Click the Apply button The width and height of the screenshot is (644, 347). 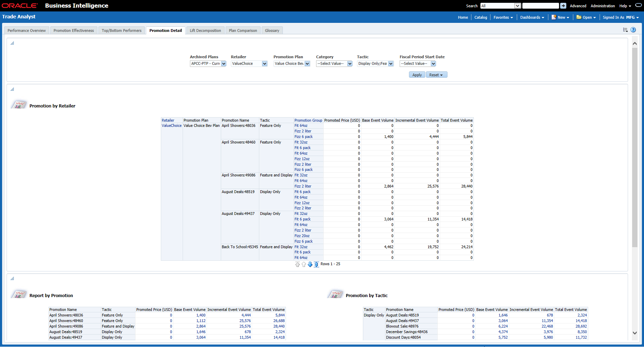[417, 75]
